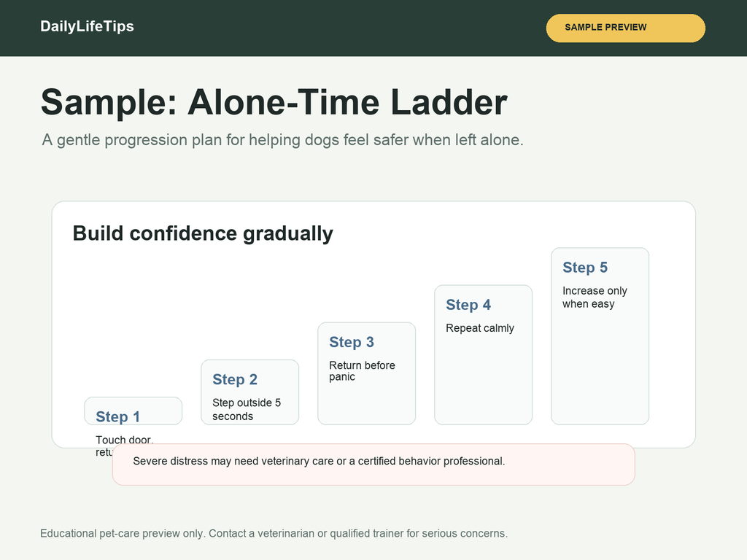Image resolution: width=747 pixels, height=560 pixels.
Task: Click the Step 2 heading
Action: (x=235, y=379)
